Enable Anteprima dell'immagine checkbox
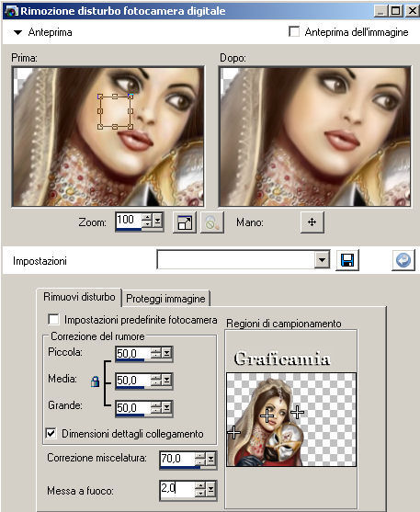This screenshot has height=512, width=420. [294, 32]
